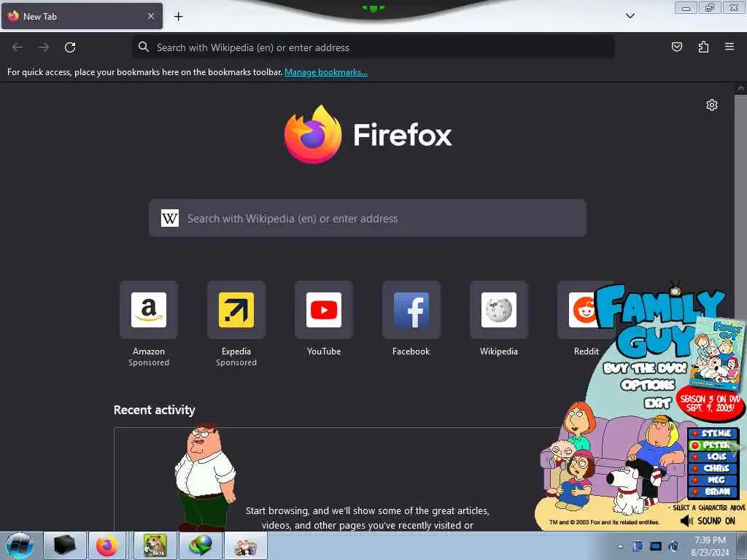Select the New Tab browser tab
Image resolution: width=747 pixels, height=560 pixels.
pos(82,16)
